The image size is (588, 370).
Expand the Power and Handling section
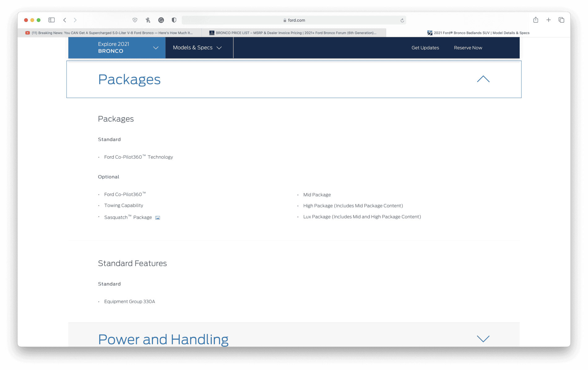pos(483,339)
